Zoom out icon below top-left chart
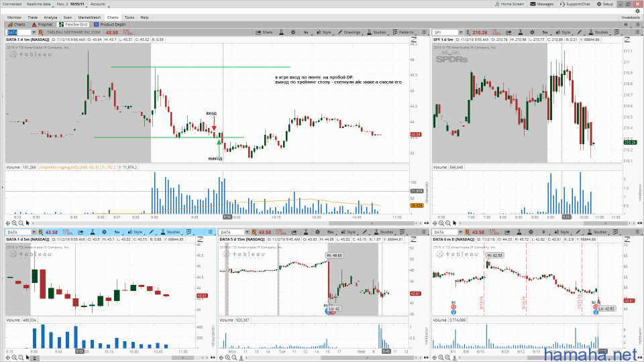The width and height of the screenshot is (644, 362). pos(21,223)
